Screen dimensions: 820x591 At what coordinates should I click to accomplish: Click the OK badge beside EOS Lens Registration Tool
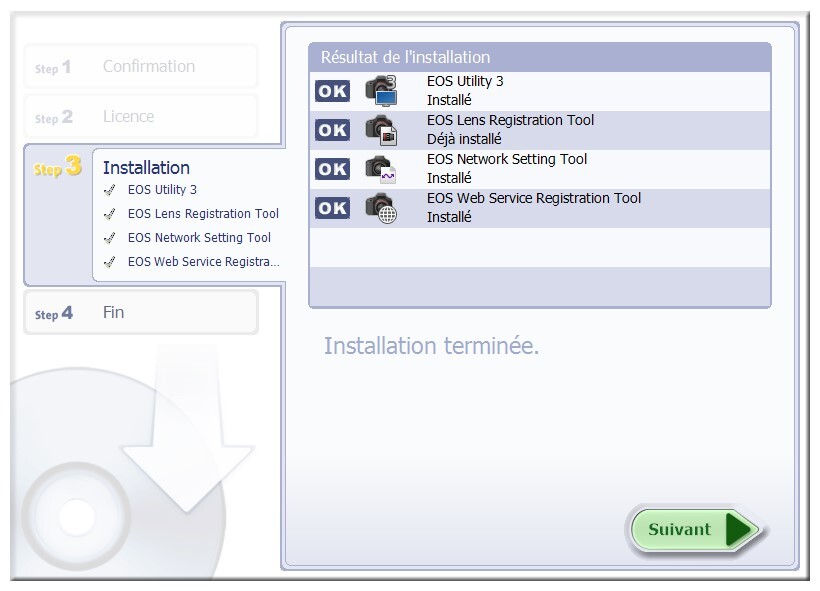tap(333, 130)
